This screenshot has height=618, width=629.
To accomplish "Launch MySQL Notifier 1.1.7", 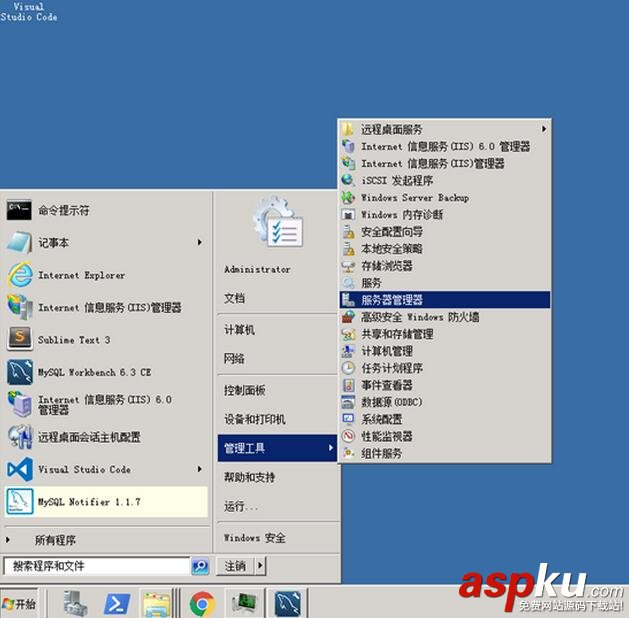I will [106, 502].
